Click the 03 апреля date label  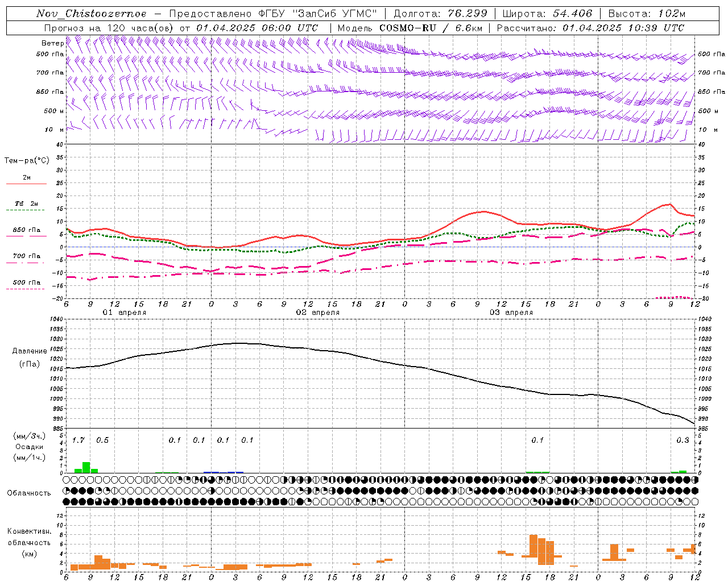[x=511, y=313]
